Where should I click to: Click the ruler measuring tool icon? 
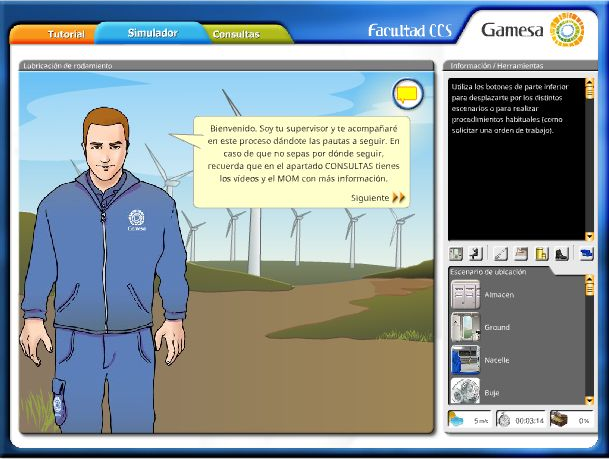(501, 254)
